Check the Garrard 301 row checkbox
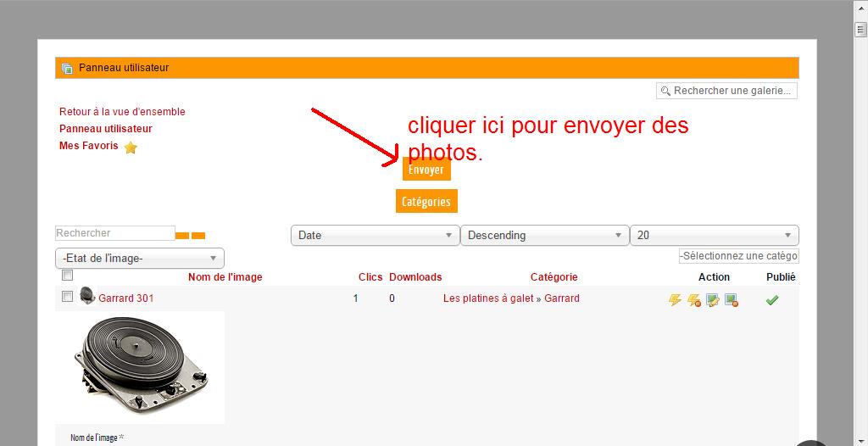This screenshot has height=446, width=868. click(x=68, y=297)
